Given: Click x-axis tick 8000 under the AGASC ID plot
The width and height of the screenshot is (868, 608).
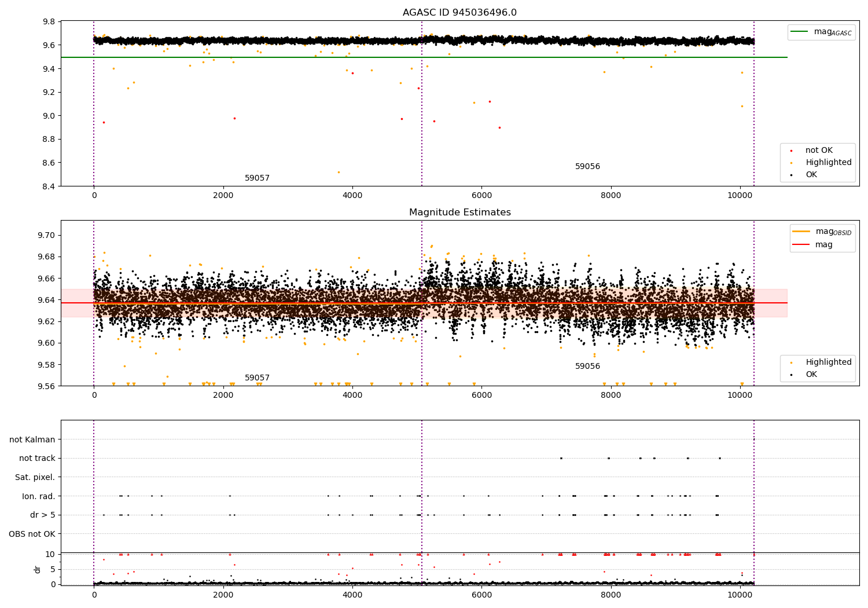Looking at the screenshot, I should [x=611, y=196].
